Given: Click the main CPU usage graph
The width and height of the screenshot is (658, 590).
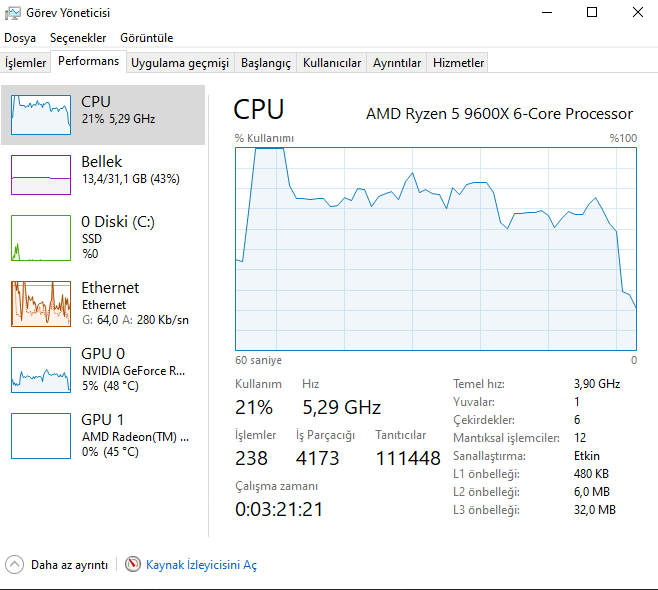Looking at the screenshot, I should click(436, 250).
